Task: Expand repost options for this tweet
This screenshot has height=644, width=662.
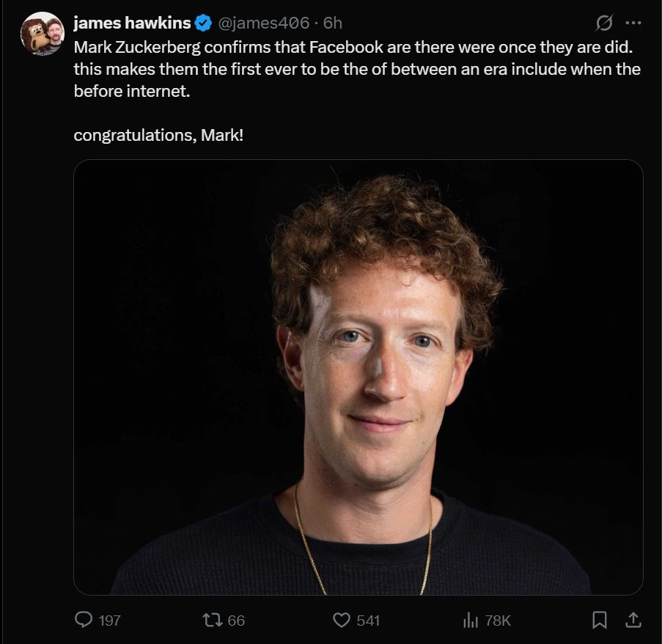Action: [x=211, y=620]
